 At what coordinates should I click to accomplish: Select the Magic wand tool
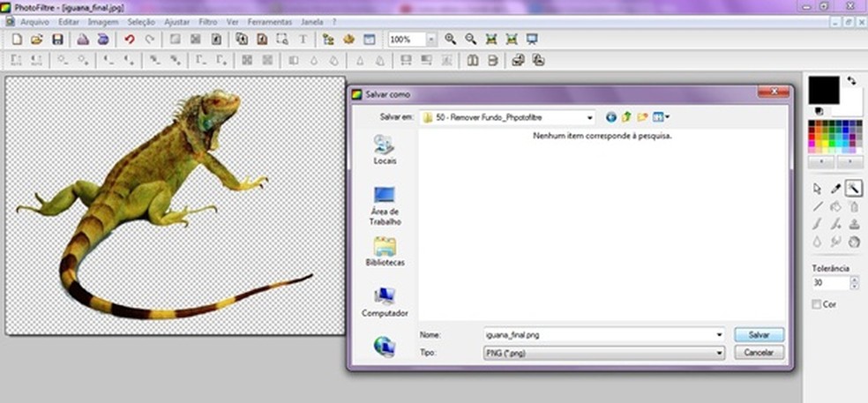pos(854,189)
